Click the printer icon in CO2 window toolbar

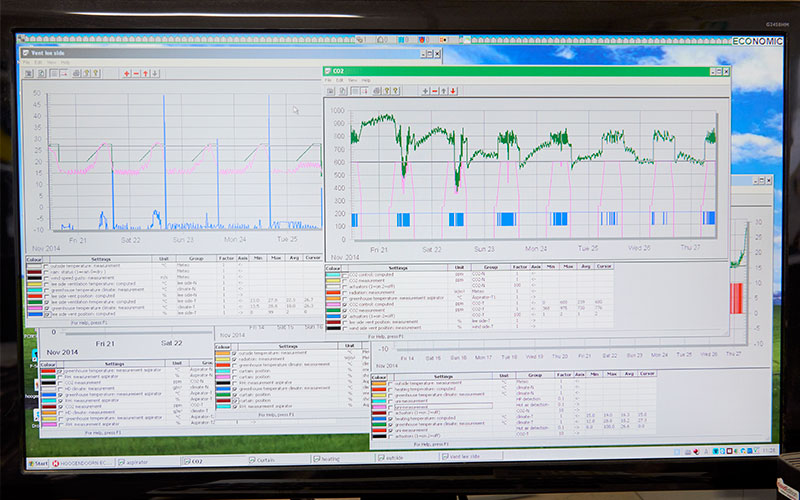(377, 91)
